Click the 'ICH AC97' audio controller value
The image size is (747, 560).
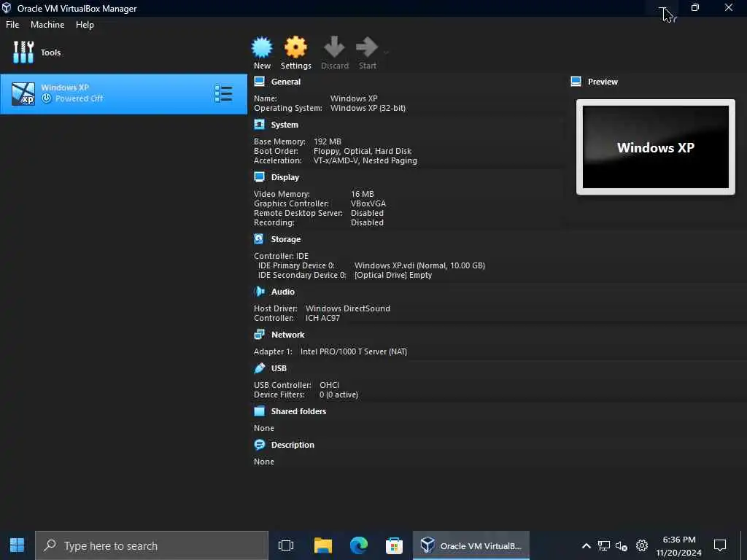322,318
